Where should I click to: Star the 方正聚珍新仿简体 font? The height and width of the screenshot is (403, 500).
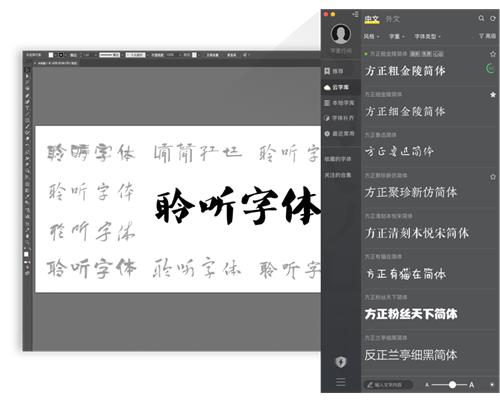tap(493, 177)
